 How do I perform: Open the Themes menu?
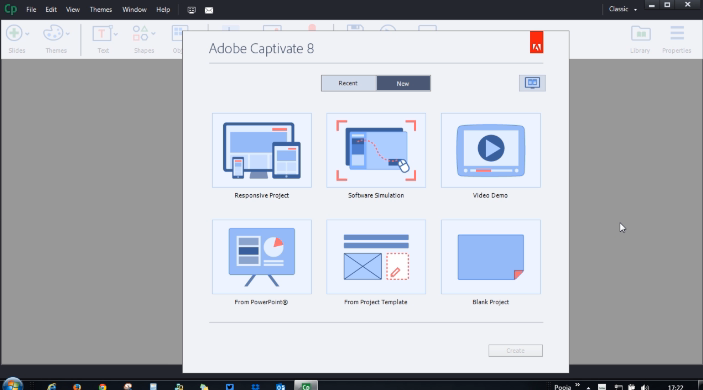click(x=101, y=9)
